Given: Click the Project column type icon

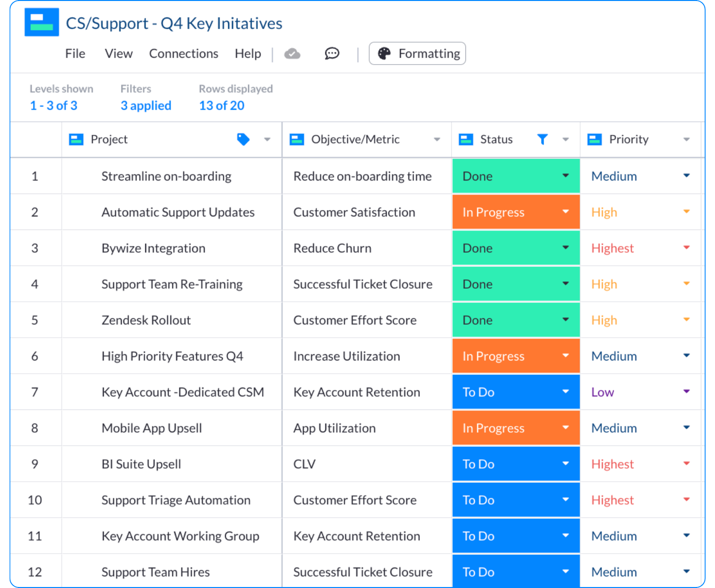Looking at the screenshot, I should tap(76, 140).
